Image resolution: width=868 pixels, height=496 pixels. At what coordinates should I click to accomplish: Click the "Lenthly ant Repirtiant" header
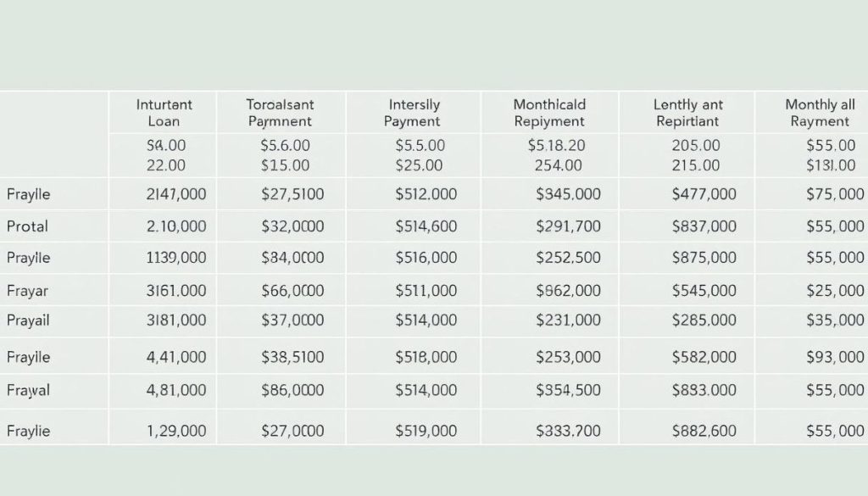[x=687, y=113]
